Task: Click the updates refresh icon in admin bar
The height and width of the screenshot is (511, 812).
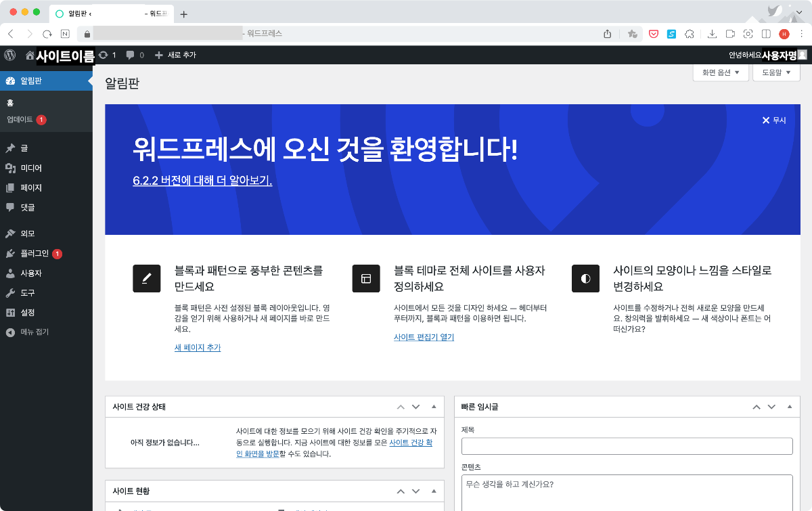Action: pyautogui.click(x=103, y=55)
